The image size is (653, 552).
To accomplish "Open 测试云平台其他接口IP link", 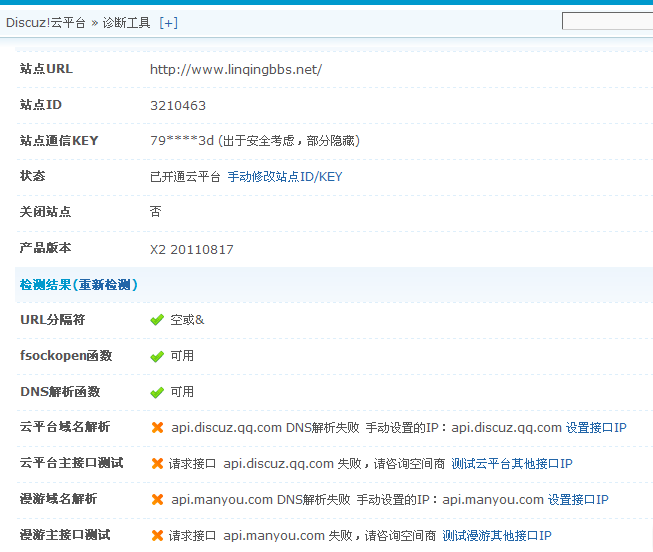I will click(x=512, y=463).
